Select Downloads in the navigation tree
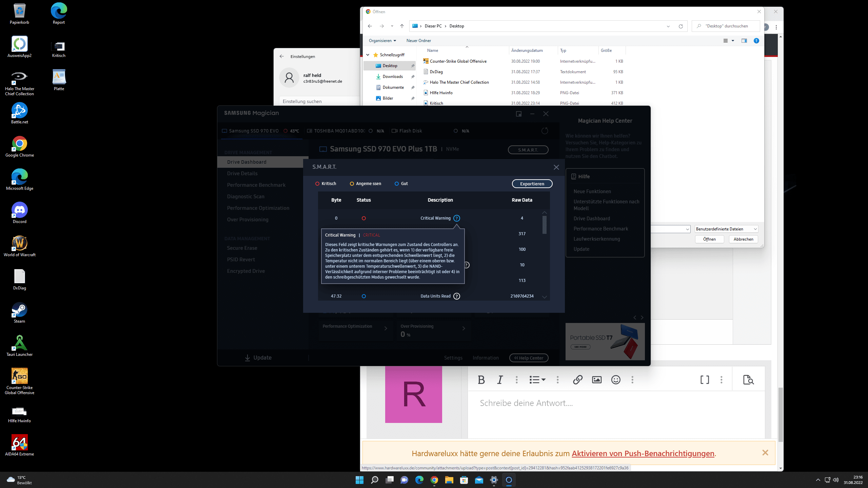Screen dimensions: 868x488 click(393, 77)
